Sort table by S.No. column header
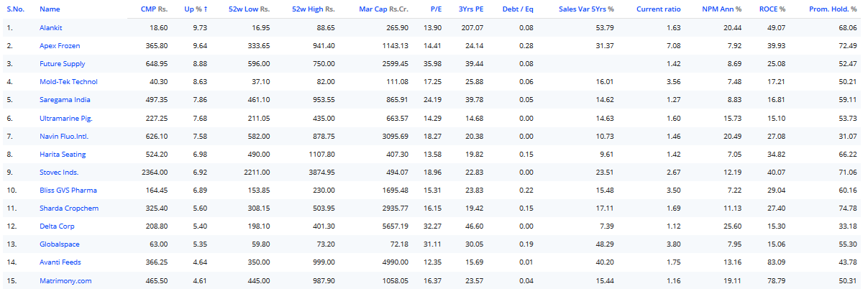868x289 pixels. (x=16, y=9)
